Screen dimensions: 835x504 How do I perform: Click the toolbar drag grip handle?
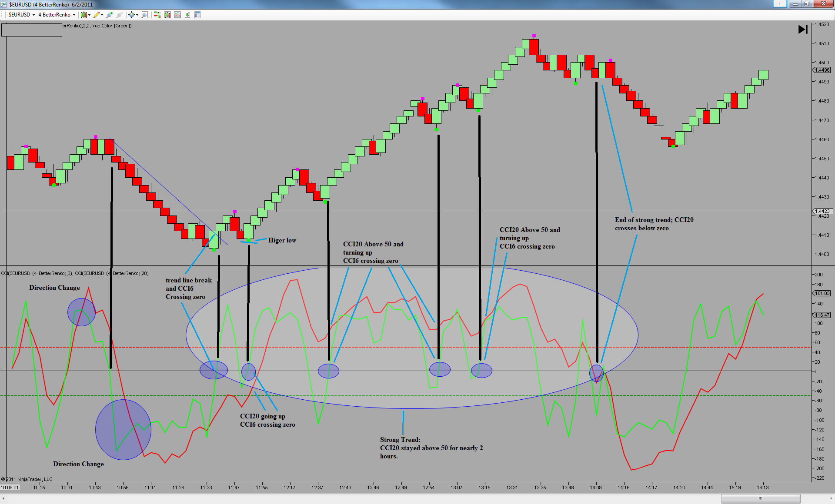click(x=3, y=15)
